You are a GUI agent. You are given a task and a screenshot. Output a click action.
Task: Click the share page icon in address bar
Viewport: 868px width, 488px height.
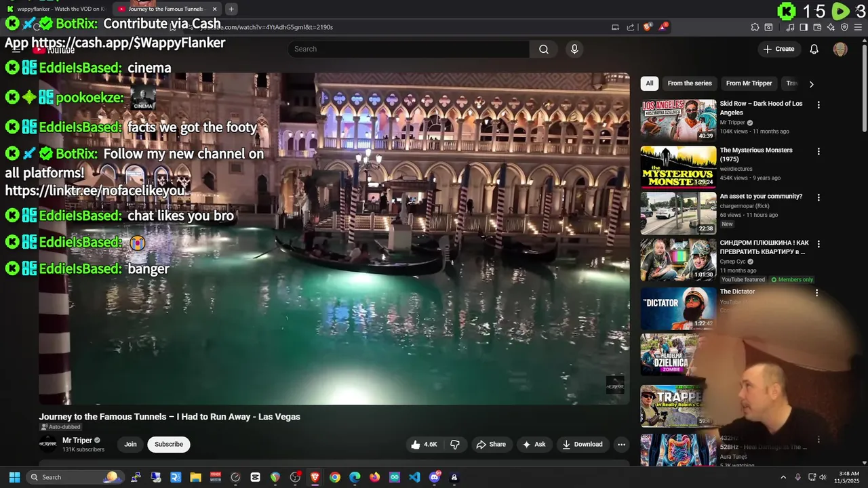pyautogui.click(x=631, y=27)
